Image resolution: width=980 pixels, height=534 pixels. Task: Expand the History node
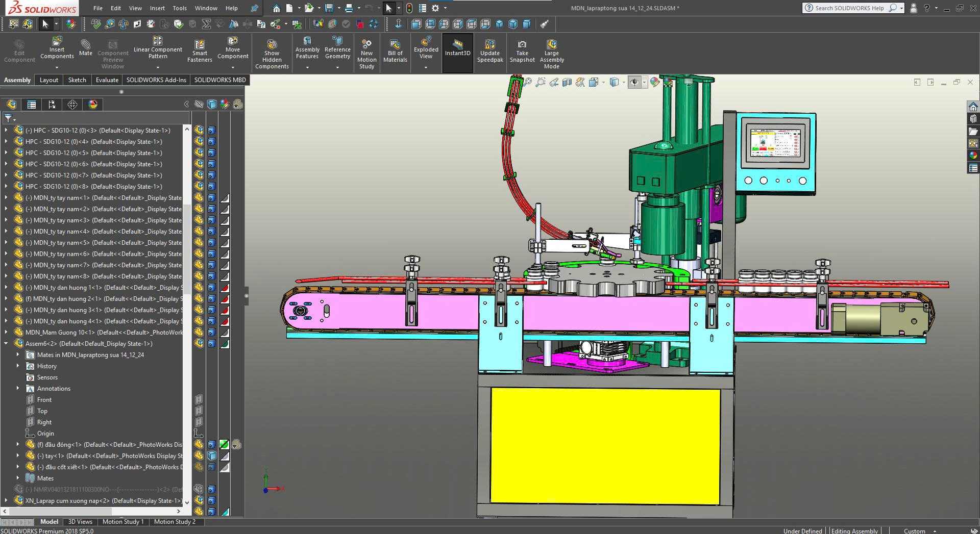coord(18,366)
